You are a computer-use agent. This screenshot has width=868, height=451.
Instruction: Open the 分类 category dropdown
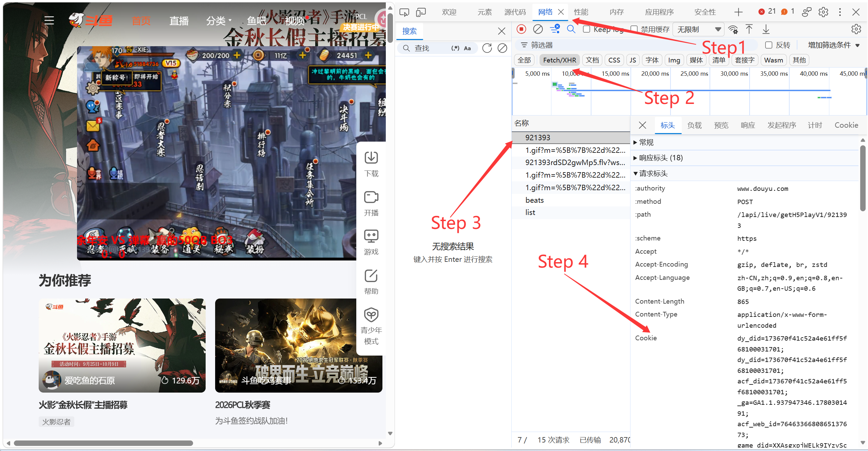click(x=219, y=21)
